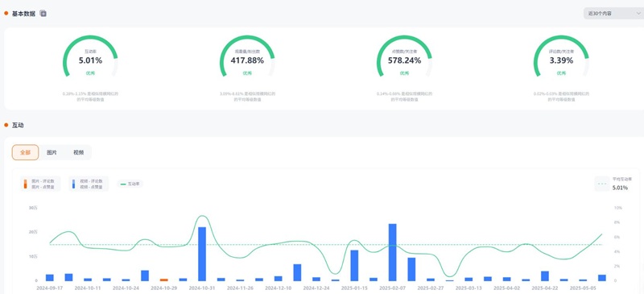Click the 基本数据 section heading
Image resolution: width=644 pixels, height=294 pixels.
point(23,14)
